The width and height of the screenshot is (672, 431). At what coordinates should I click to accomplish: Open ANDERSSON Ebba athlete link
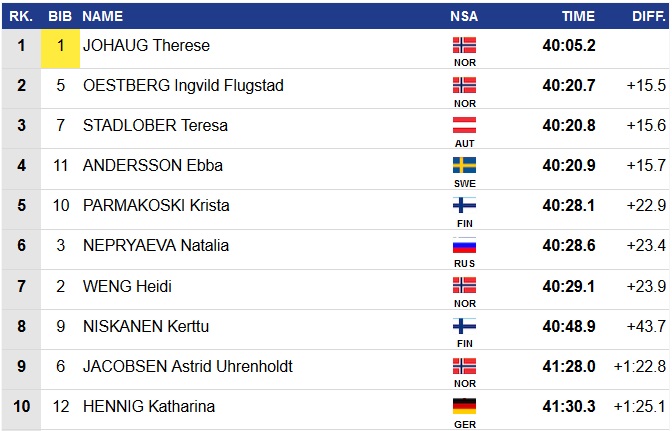pyautogui.click(x=152, y=166)
